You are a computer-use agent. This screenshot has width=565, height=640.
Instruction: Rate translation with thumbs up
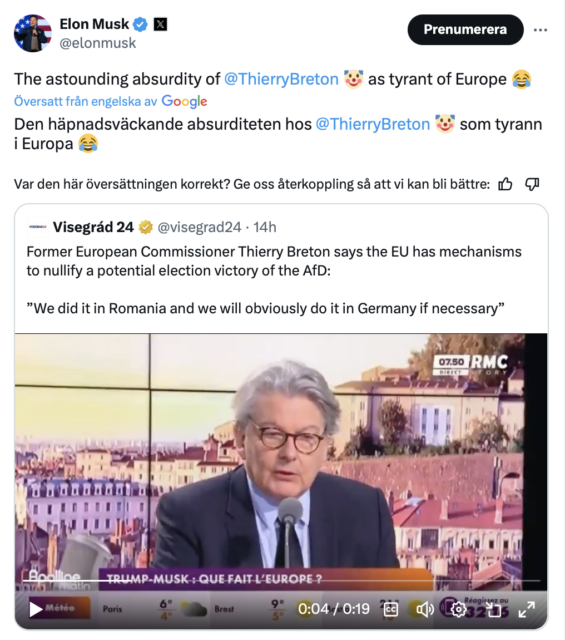pyautogui.click(x=505, y=184)
